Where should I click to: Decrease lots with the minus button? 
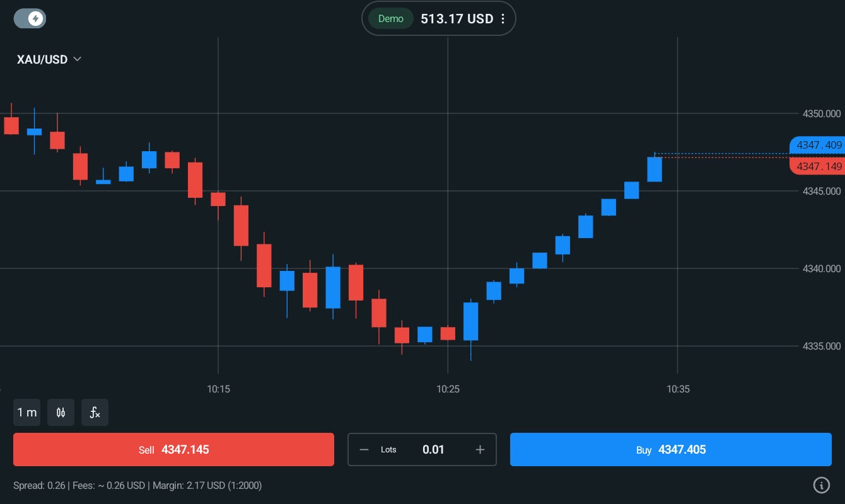[364, 449]
